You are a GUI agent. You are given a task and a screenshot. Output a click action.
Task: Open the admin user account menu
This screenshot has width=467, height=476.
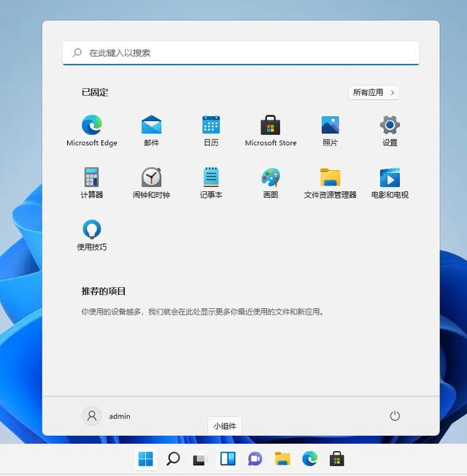(x=107, y=416)
